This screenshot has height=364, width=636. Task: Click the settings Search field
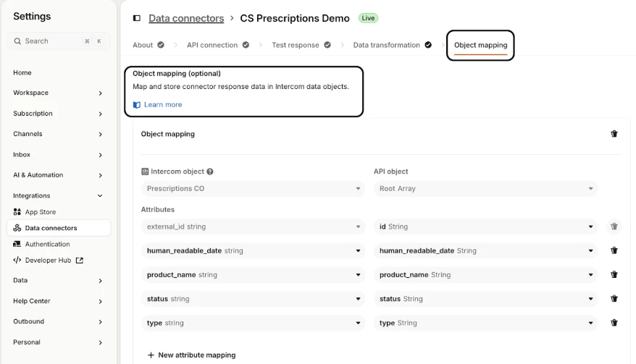58,41
